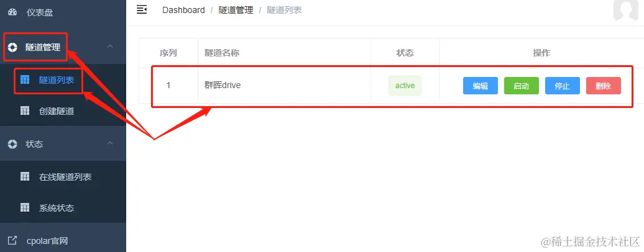The width and height of the screenshot is (644, 252).
Task: Click the blue 编辑 button
Action: point(480,86)
